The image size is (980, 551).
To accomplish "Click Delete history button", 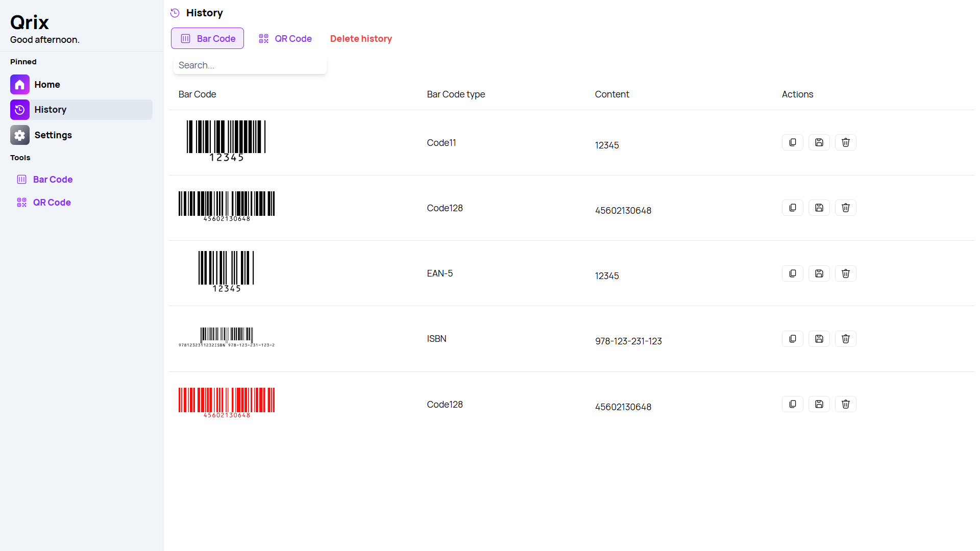I will pos(361,38).
